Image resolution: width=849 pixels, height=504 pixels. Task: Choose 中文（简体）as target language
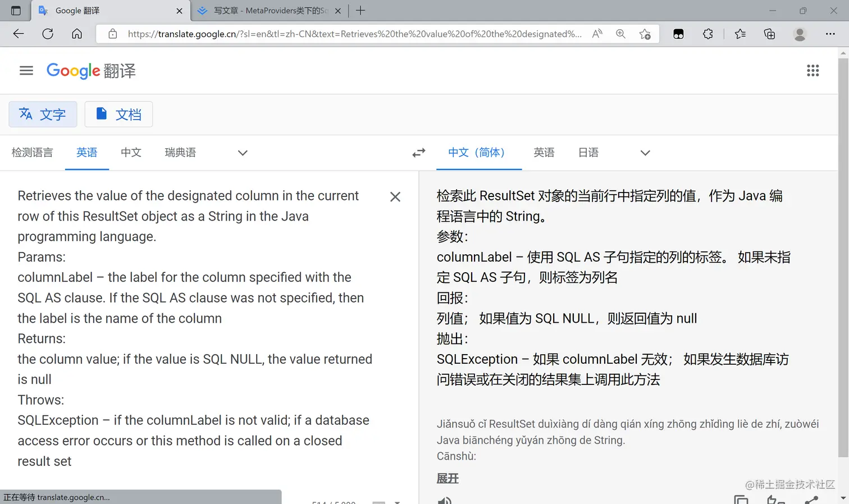pyautogui.click(x=479, y=153)
